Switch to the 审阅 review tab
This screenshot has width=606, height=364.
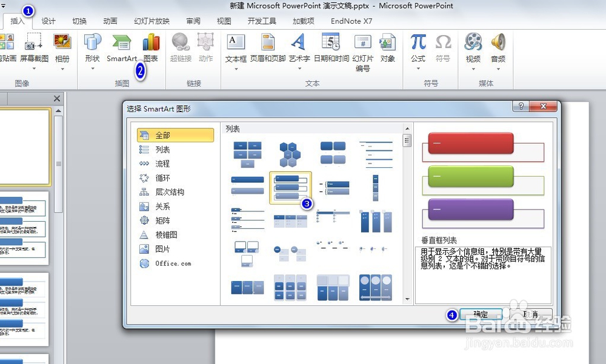pyautogui.click(x=193, y=21)
